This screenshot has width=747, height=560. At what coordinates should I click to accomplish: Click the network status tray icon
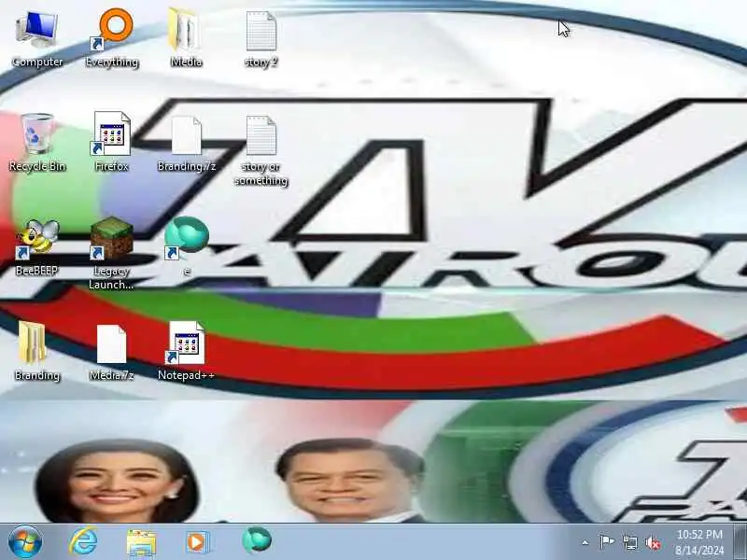point(630,542)
